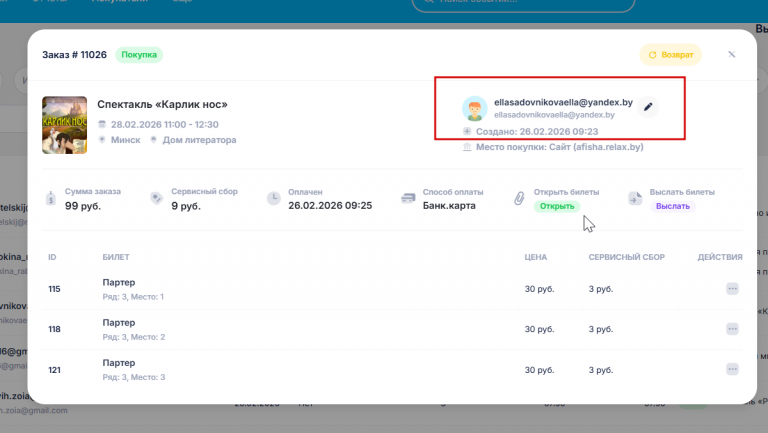Viewport: 768px width, 433px height.
Task: Click the БИЛЕТ column header
Action: tap(116, 257)
